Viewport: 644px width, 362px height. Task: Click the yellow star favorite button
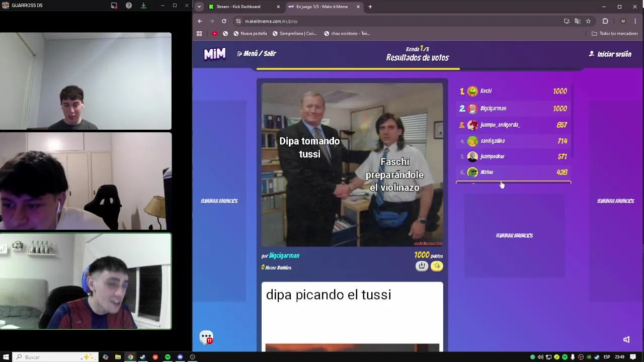(437, 266)
